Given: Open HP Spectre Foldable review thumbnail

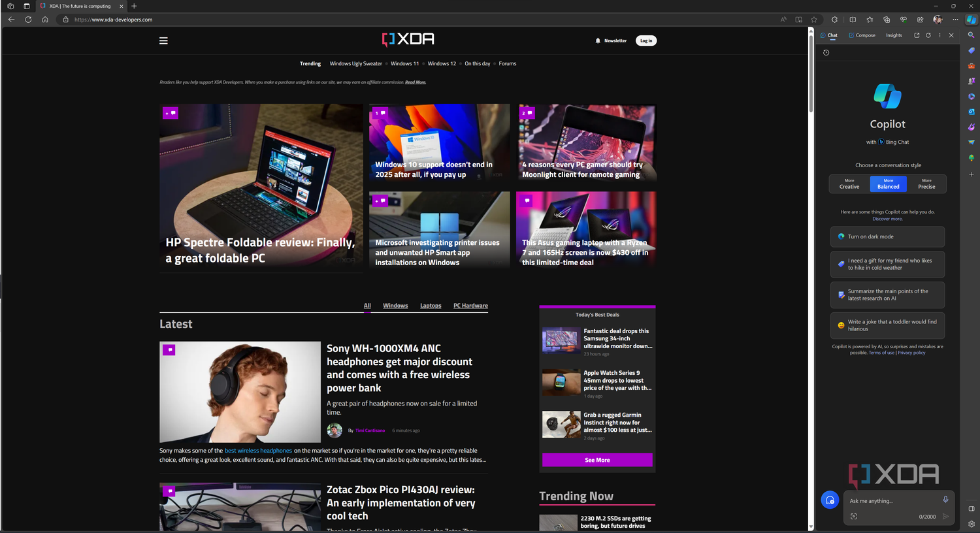Looking at the screenshot, I should coord(261,187).
